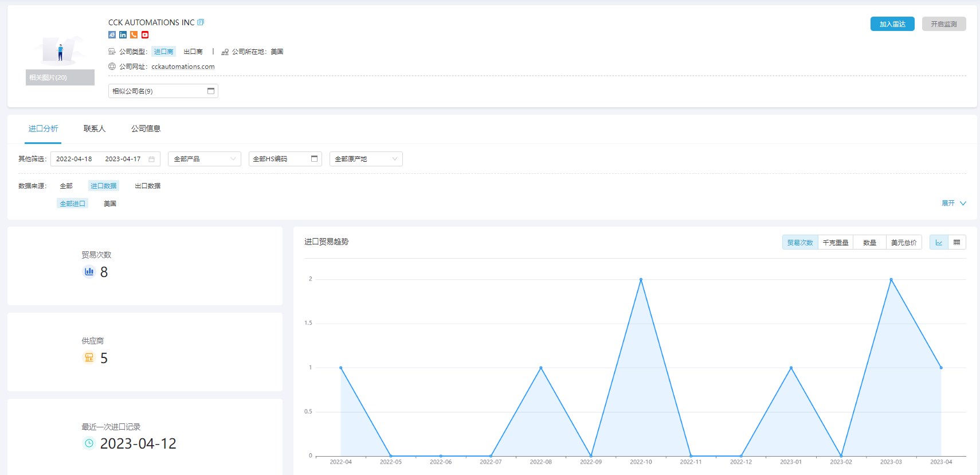Click the 2023-01 chart data point
This screenshot has height=475, width=980.
(791, 368)
